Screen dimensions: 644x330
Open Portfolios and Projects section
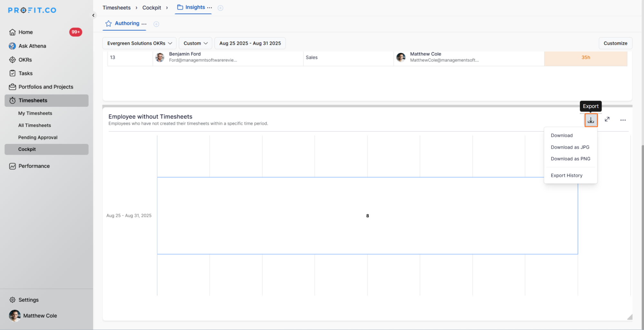click(x=46, y=87)
